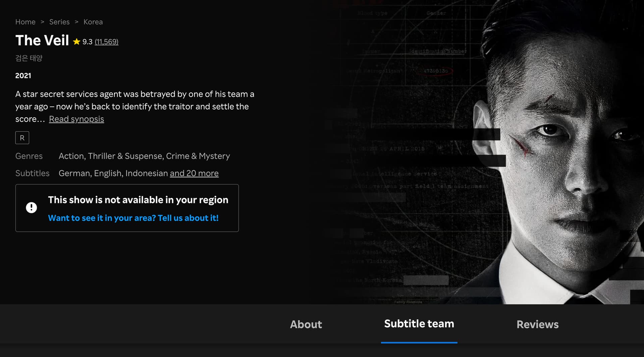The image size is (644, 357).
Task: Open the 11,569 ratings count link
Action: (x=106, y=42)
